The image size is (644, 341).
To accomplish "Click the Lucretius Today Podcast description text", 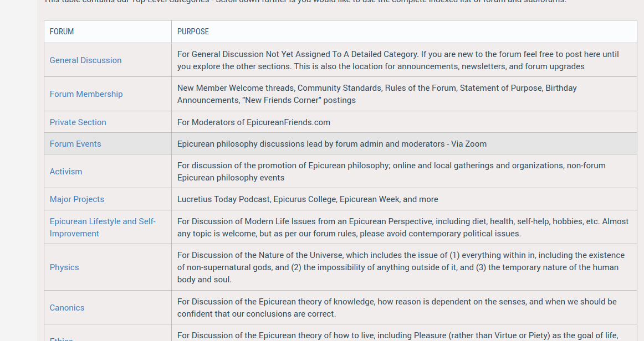I will point(308,199).
